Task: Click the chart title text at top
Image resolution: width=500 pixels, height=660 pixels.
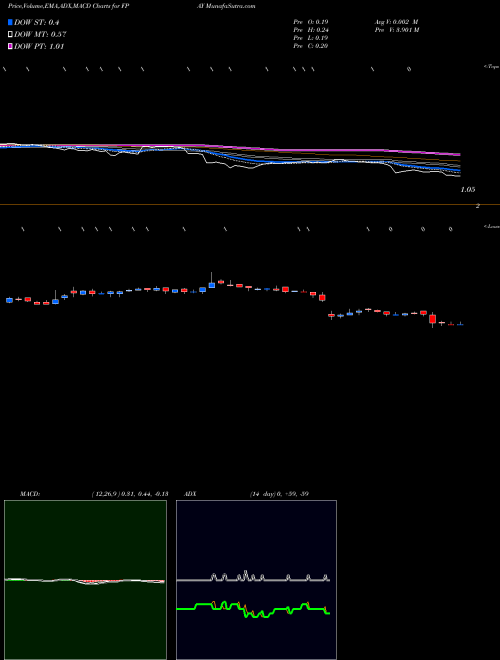Action: coord(71,7)
